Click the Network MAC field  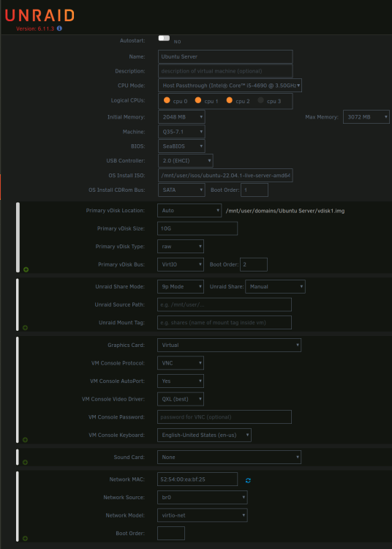[197, 479]
